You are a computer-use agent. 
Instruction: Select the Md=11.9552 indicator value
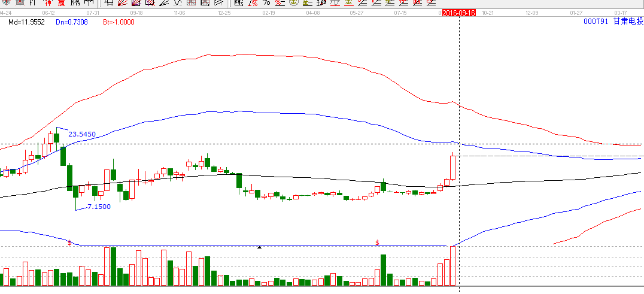pos(28,22)
